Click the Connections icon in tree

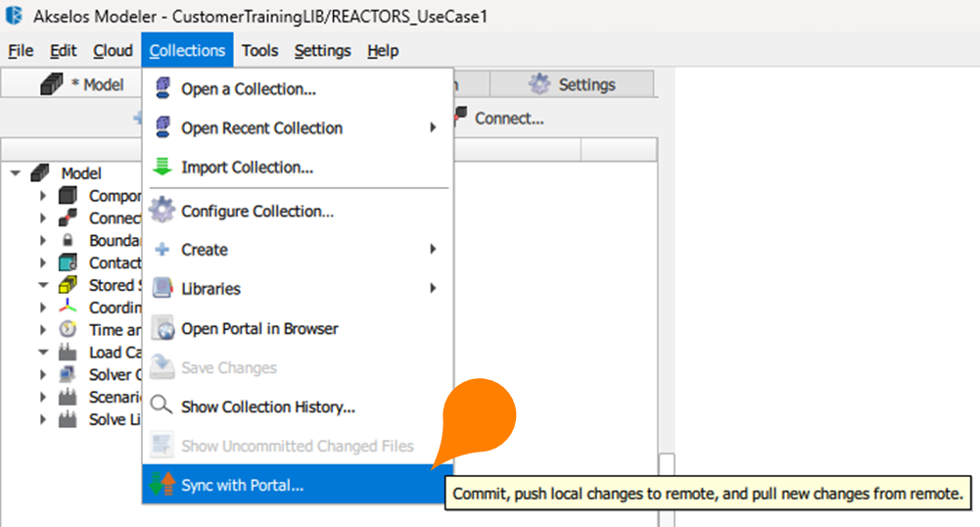pos(68,217)
